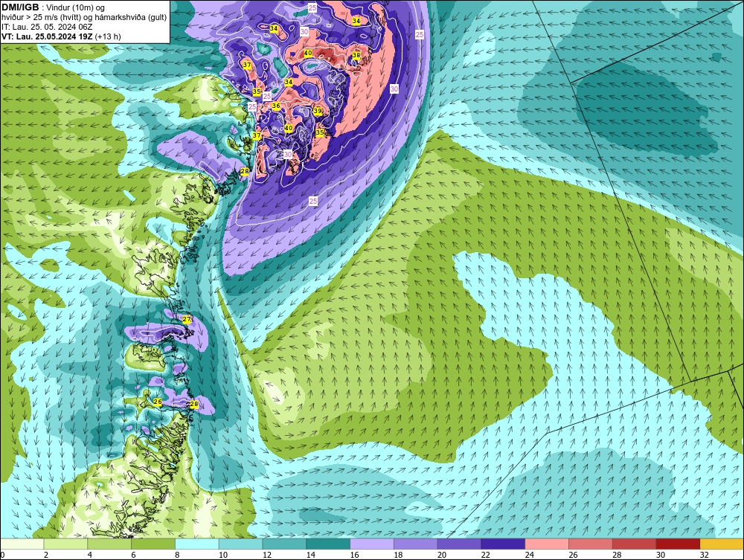Click the legend scale number 16
The image size is (744, 560).
coord(354,555)
